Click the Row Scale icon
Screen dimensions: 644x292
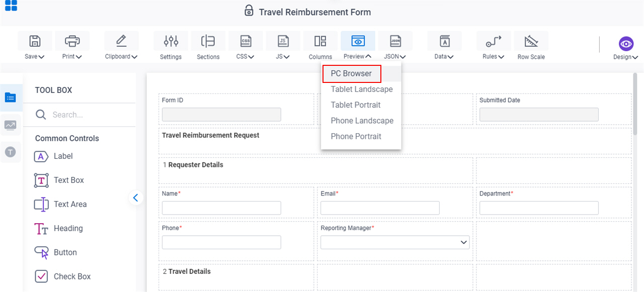pyautogui.click(x=531, y=41)
